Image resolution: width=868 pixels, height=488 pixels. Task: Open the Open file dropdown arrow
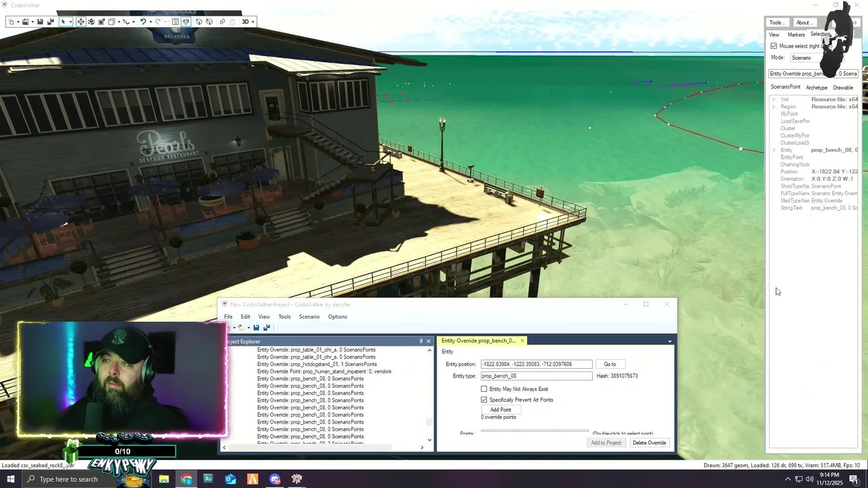pyautogui.click(x=33, y=22)
